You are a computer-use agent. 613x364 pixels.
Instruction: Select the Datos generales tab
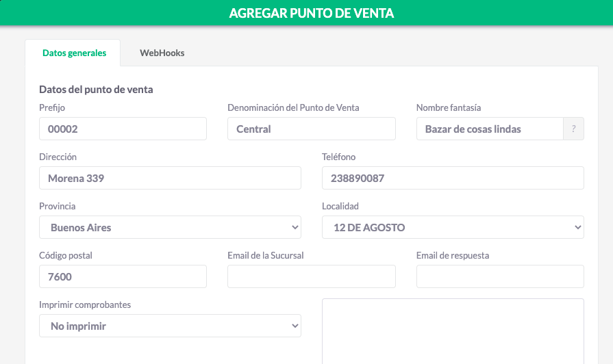(74, 53)
